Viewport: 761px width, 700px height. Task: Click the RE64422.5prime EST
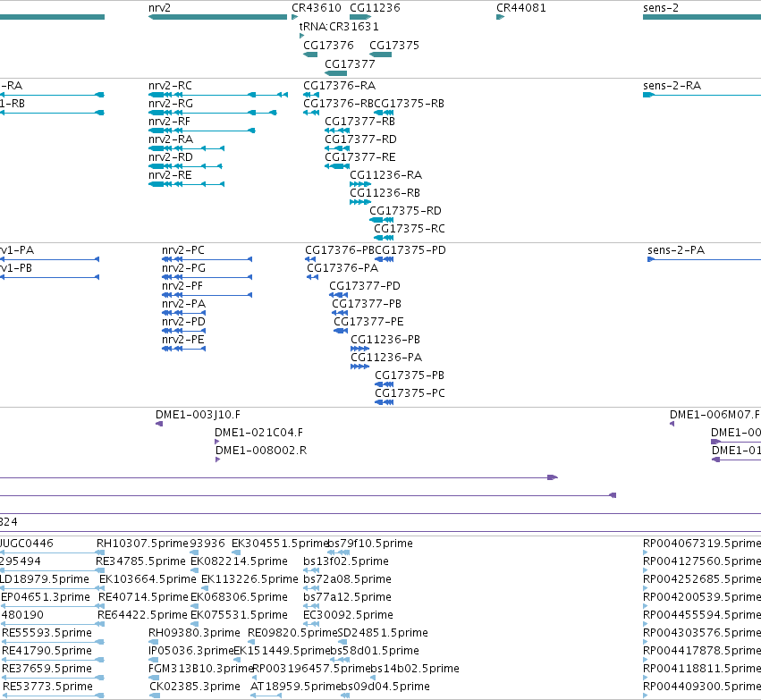coord(142,616)
